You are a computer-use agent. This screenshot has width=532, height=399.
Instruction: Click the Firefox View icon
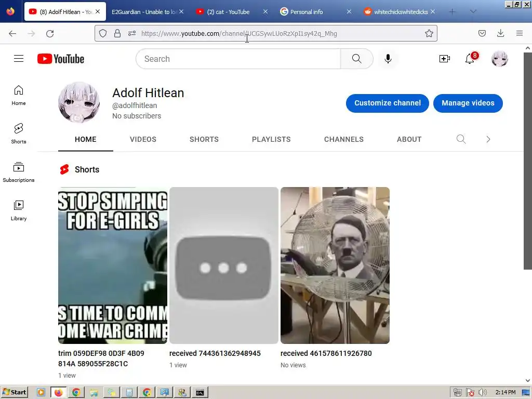click(10, 11)
